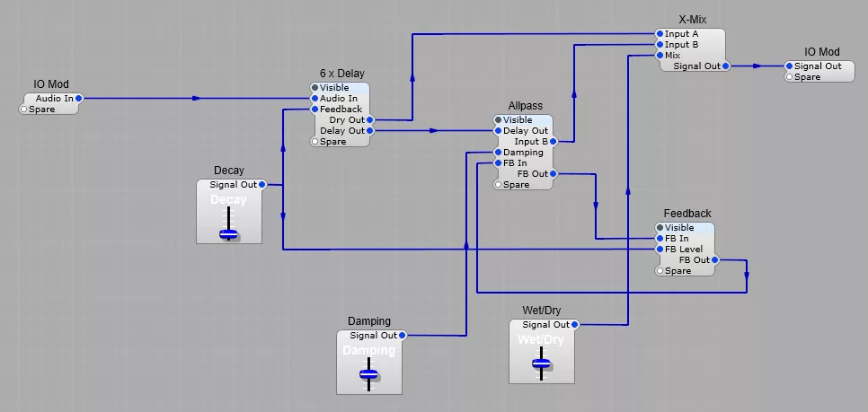This screenshot has width=868, height=412.
Task: Click the Dry Out port on 6 x Delay
Action: 370,120
